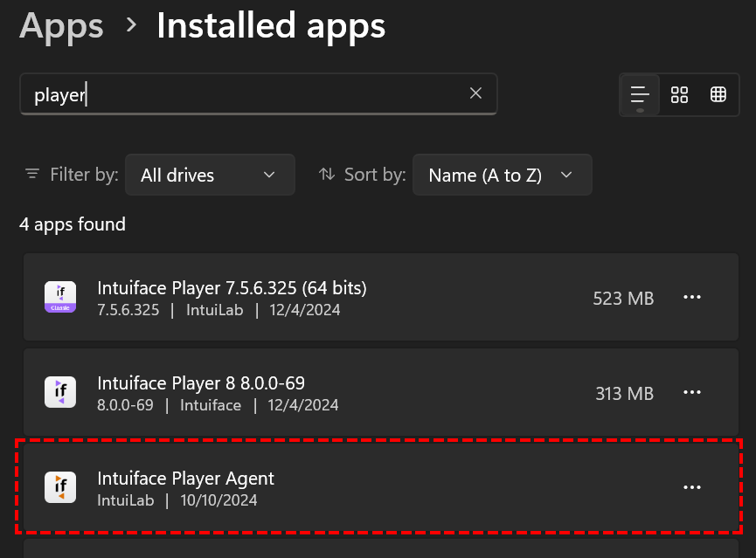
Task: Switch to grid view layout
Action: pos(679,94)
